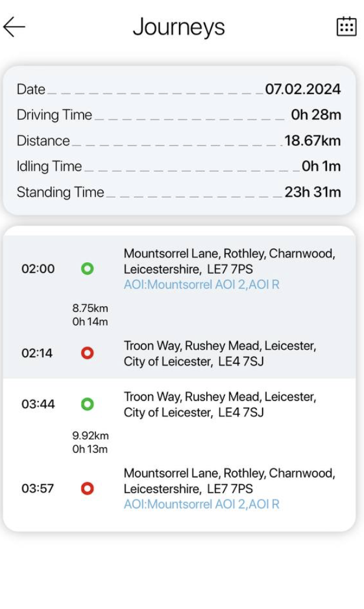This screenshot has height=609, width=364.
Task: Select the 02:14 Troon Way stop address
Action: pos(220,353)
